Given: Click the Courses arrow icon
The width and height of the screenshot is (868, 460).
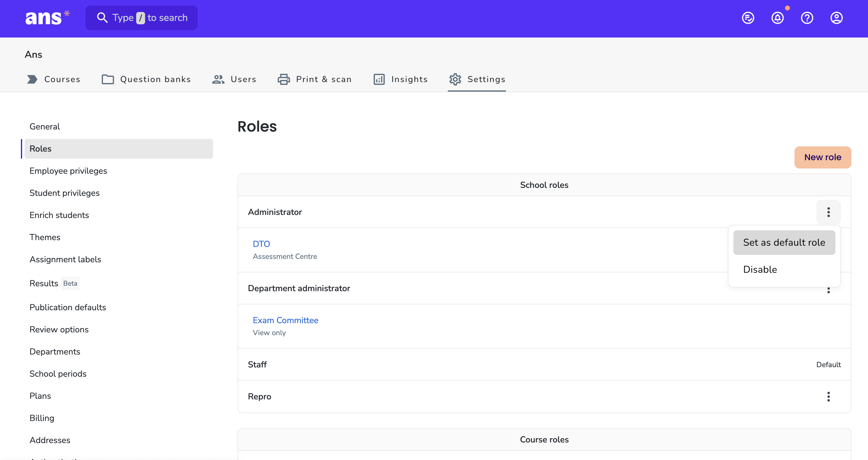Looking at the screenshot, I should point(32,79).
